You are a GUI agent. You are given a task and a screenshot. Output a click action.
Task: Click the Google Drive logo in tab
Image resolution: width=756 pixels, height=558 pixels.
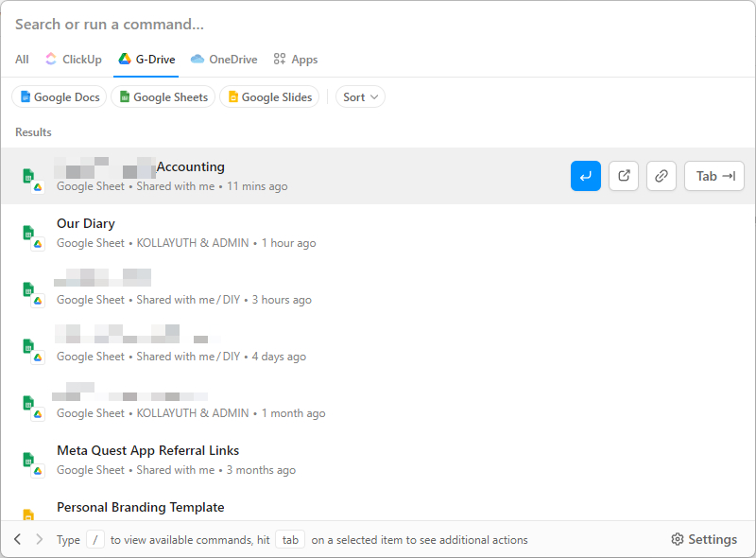click(125, 59)
